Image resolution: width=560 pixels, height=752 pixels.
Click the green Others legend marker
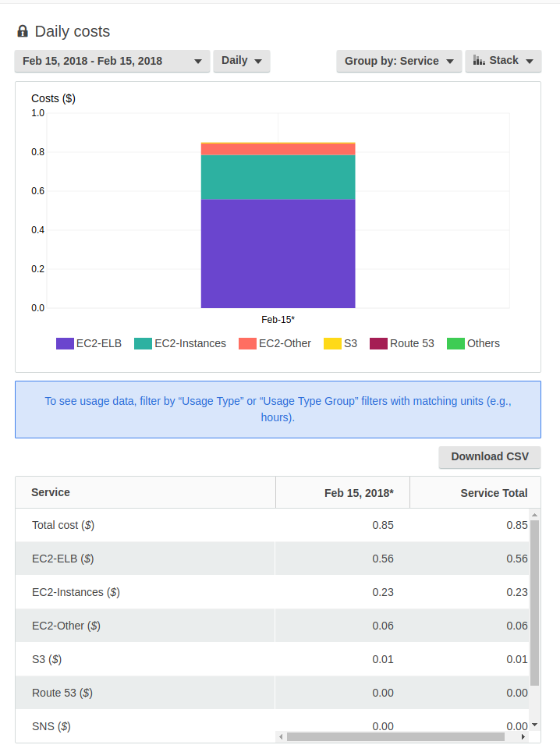click(x=455, y=344)
